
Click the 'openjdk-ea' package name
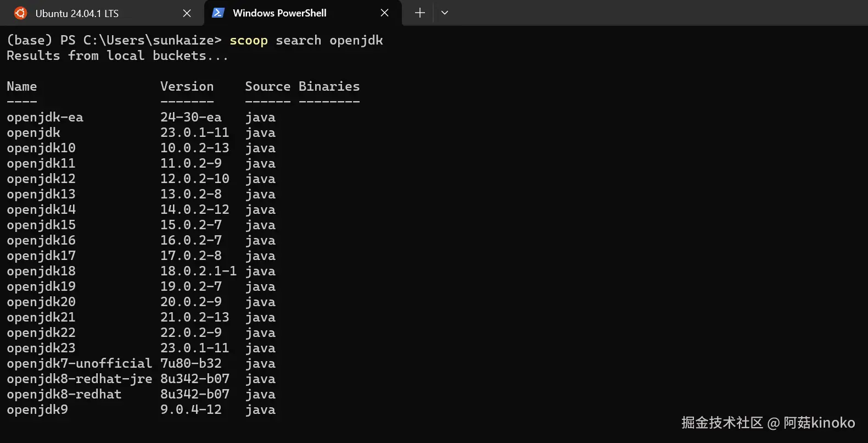pos(45,117)
